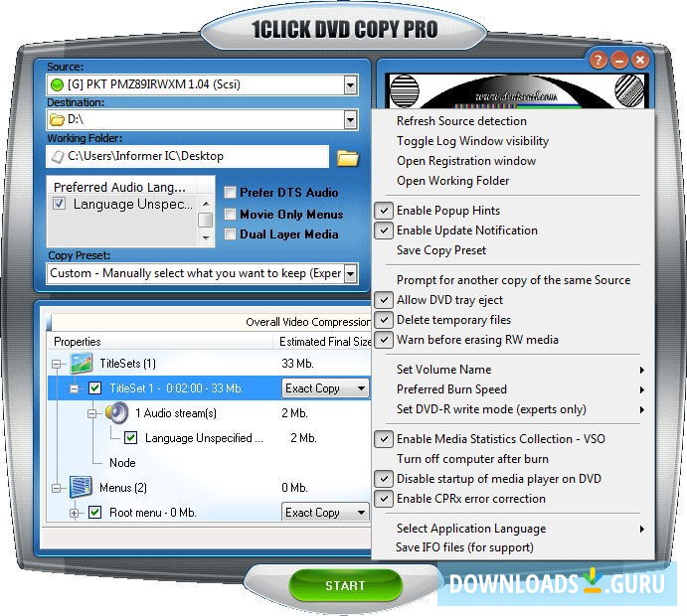This screenshot has width=687, height=616.
Task: Open the Preferred Burn Speed submenu
Action: (x=513, y=389)
